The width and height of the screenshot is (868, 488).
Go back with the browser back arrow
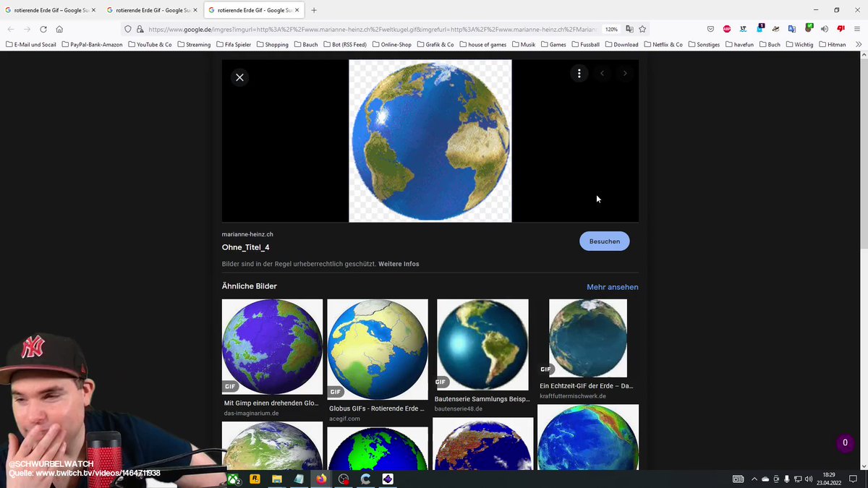[x=11, y=29]
